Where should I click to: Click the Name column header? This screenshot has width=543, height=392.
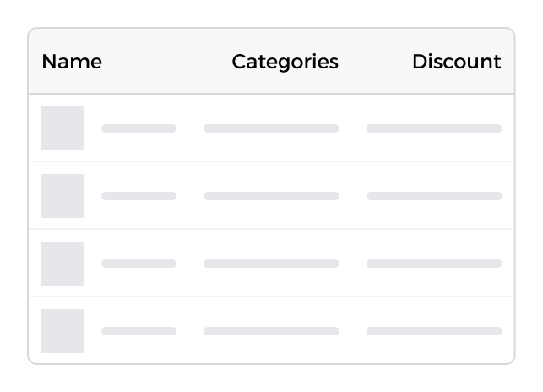pyautogui.click(x=72, y=62)
